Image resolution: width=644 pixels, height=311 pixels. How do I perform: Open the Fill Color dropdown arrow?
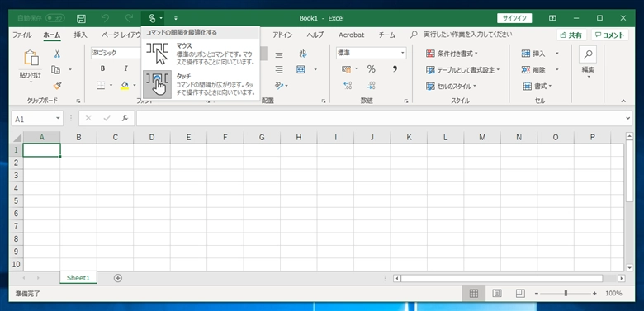(135, 85)
